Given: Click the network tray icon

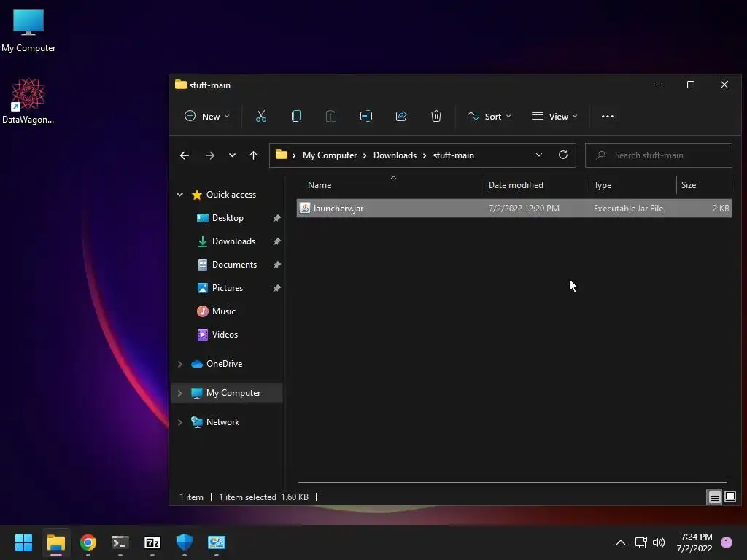Looking at the screenshot, I should [640, 542].
